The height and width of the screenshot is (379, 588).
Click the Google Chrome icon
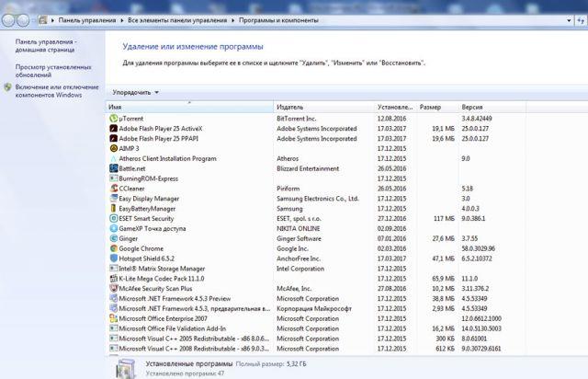click(x=113, y=248)
